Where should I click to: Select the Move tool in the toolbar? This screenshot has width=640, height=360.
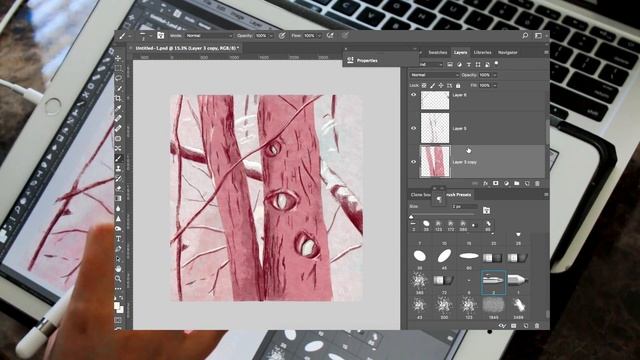click(118, 59)
